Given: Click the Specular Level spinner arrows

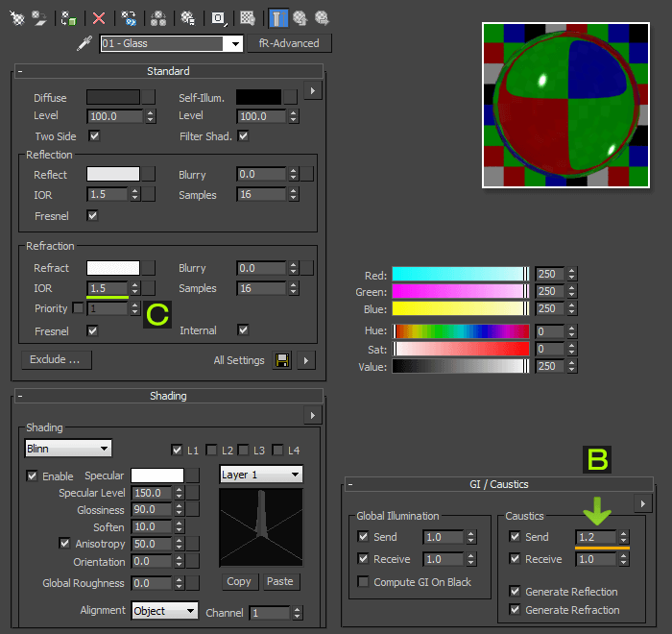Looking at the screenshot, I should (180, 493).
